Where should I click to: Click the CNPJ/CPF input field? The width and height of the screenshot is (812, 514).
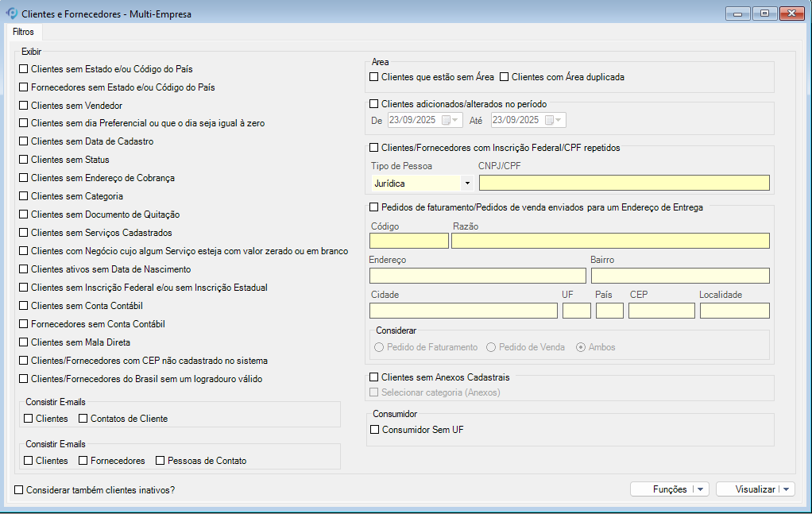(x=624, y=183)
